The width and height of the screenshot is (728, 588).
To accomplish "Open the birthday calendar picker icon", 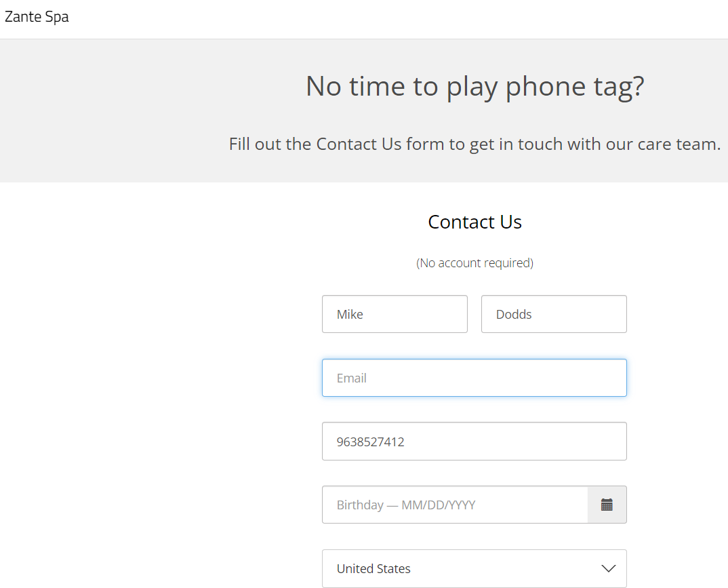I will click(607, 505).
